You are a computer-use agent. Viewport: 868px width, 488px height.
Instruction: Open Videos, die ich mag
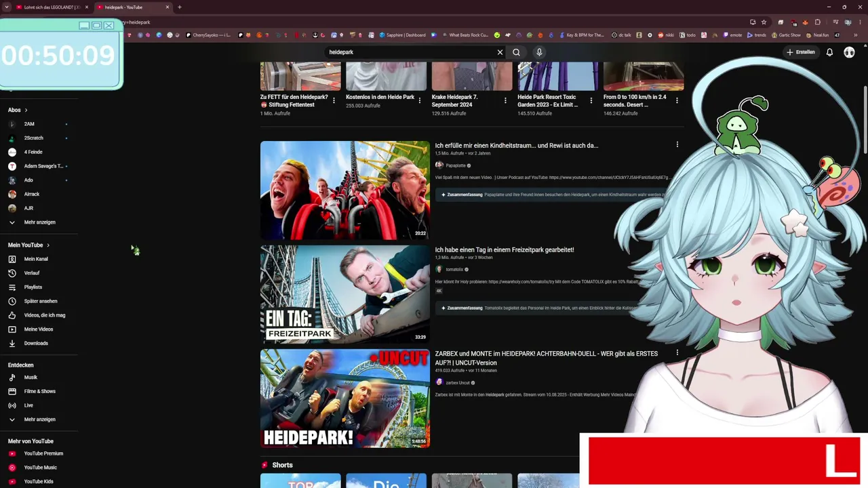37,315
